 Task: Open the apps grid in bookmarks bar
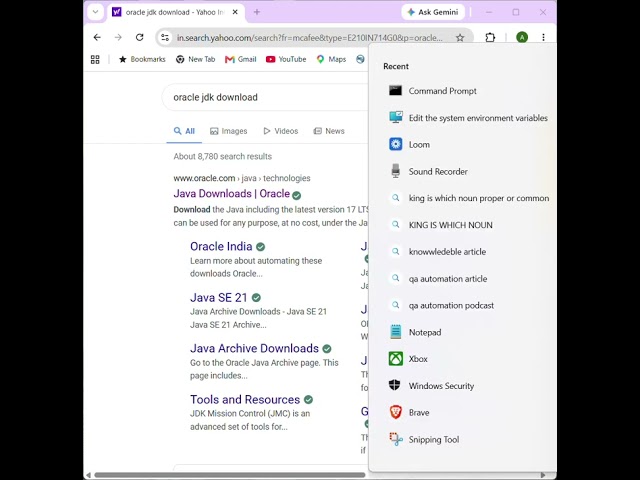point(95,60)
